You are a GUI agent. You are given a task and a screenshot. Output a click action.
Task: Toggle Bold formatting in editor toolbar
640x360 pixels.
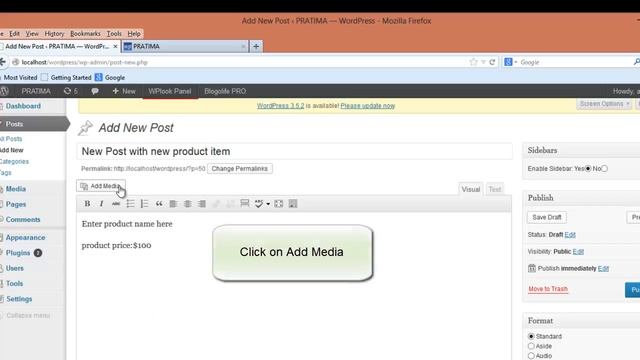[x=87, y=204]
